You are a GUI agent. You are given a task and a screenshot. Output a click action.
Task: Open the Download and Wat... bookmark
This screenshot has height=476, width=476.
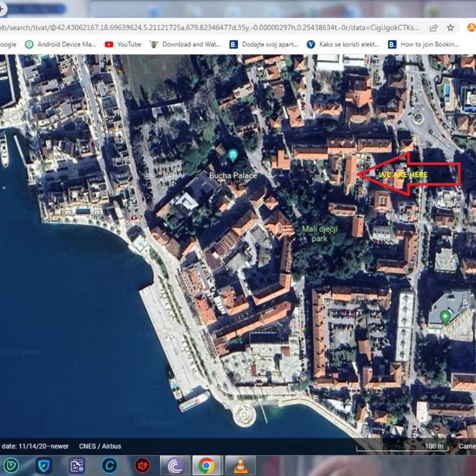185,45
